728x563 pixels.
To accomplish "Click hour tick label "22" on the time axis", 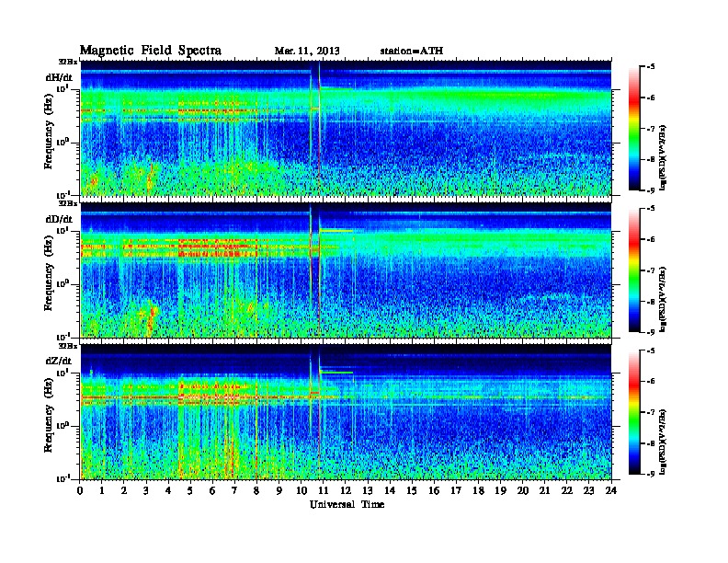I will tap(566, 490).
